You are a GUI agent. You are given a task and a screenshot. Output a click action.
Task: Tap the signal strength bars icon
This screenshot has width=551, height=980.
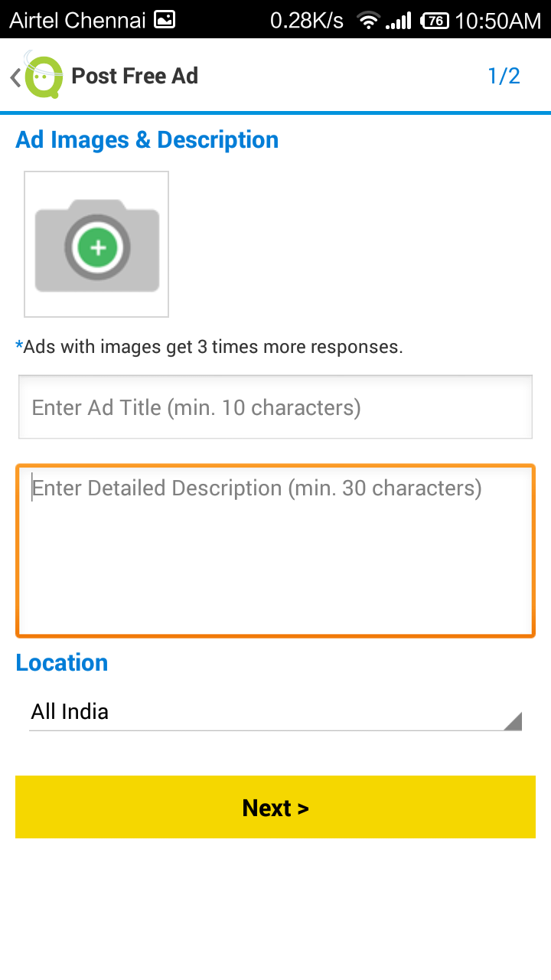pyautogui.click(x=399, y=21)
